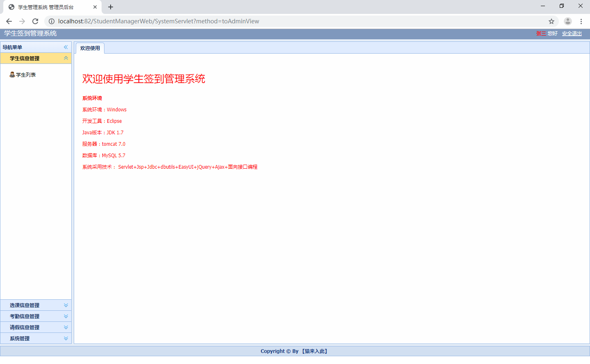Click the 安全退出 logout link
The image size is (590, 364).
coord(572,34)
